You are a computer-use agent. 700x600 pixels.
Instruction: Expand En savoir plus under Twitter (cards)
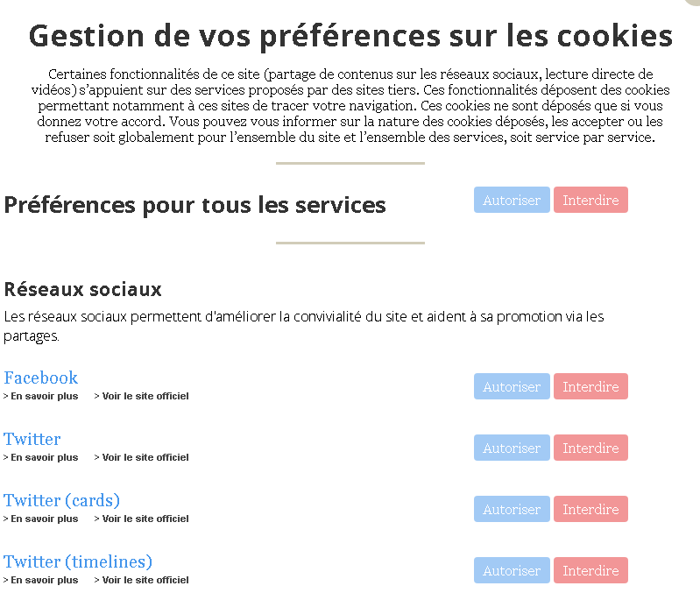pos(44,519)
